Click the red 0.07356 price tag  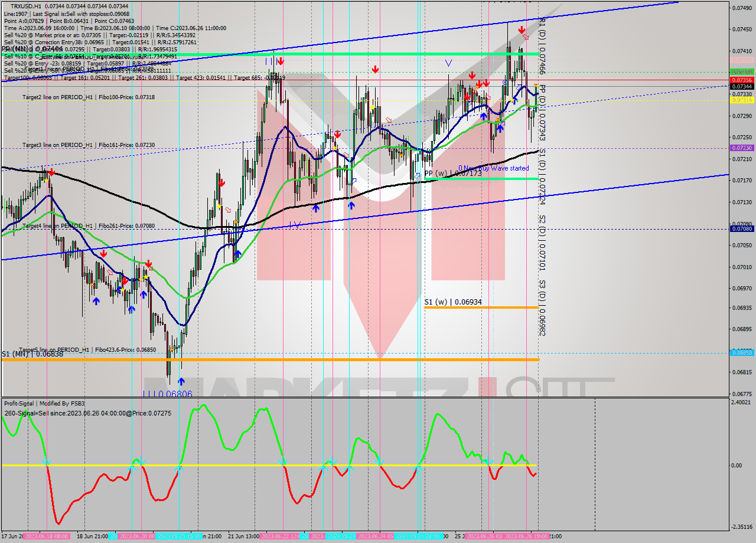[x=742, y=80]
